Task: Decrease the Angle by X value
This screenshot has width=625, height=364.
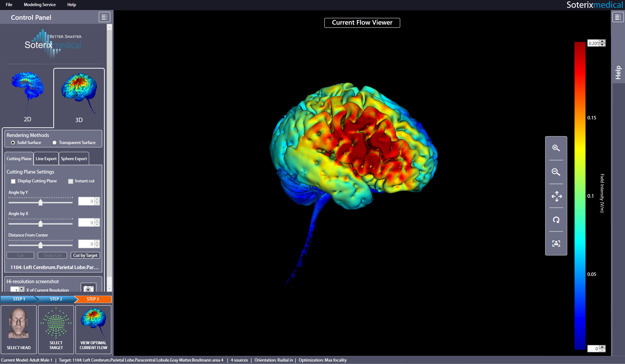Action: point(97,224)
